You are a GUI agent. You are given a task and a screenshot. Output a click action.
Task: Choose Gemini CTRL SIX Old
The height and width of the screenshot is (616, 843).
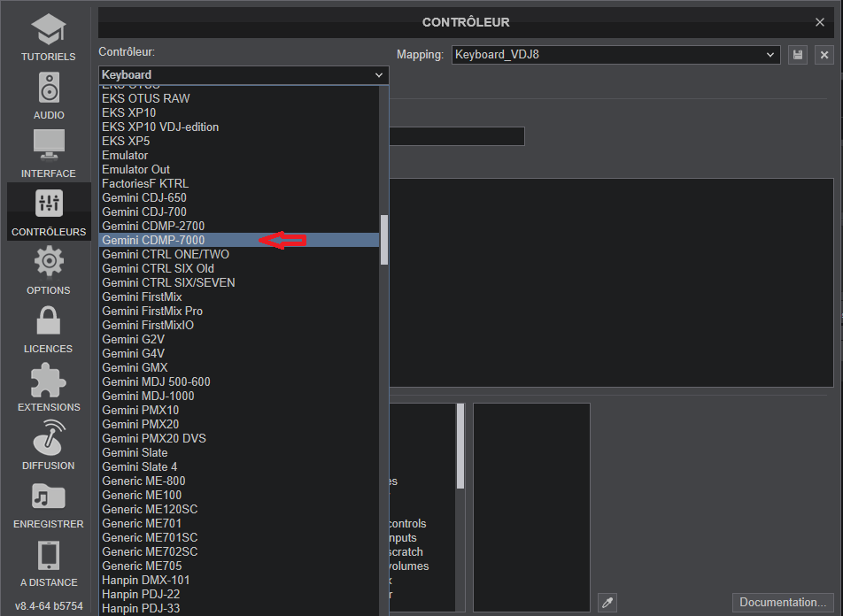(x=239, y=269)
